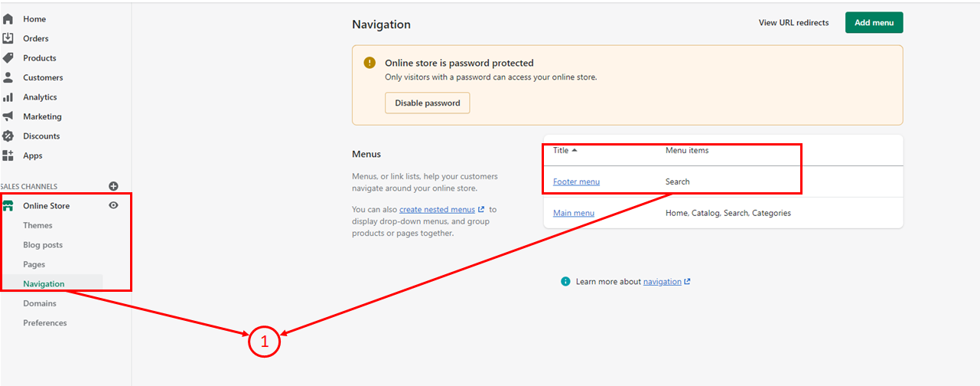Click Disable password button
This screenshot has width=980, height=386.
tap(427, 103)
